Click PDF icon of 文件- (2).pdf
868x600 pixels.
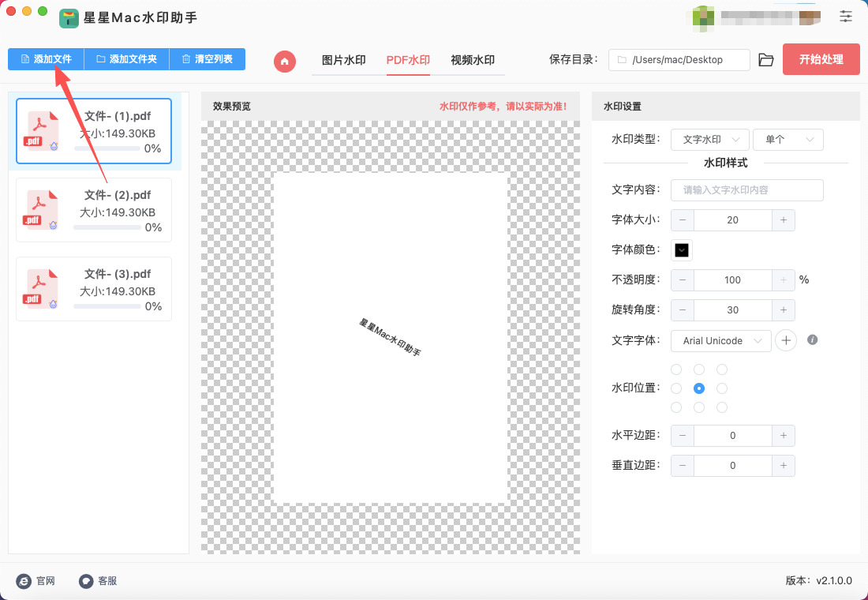click(43, 210)
